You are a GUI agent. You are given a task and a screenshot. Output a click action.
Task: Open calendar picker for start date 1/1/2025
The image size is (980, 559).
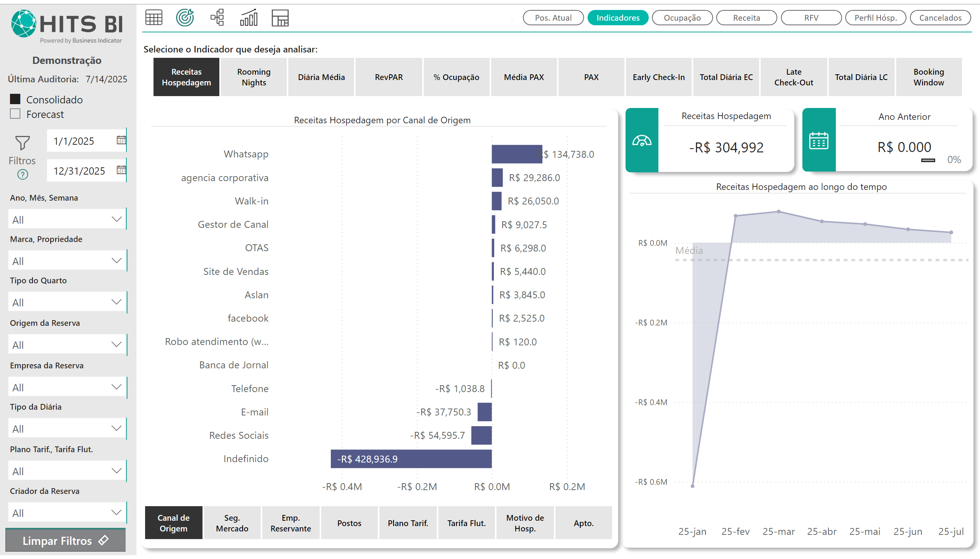pyautogui.click(x=121, y=140)
